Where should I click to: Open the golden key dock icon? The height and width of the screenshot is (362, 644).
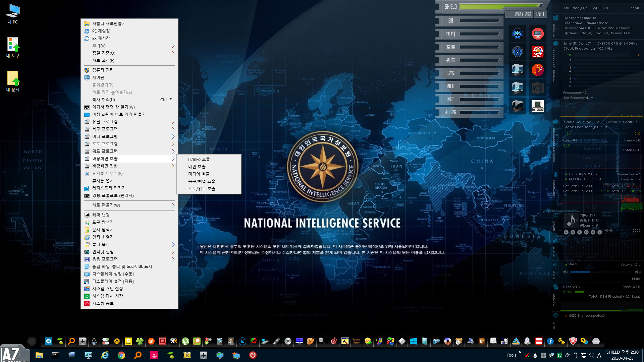(x=561, y=341)
